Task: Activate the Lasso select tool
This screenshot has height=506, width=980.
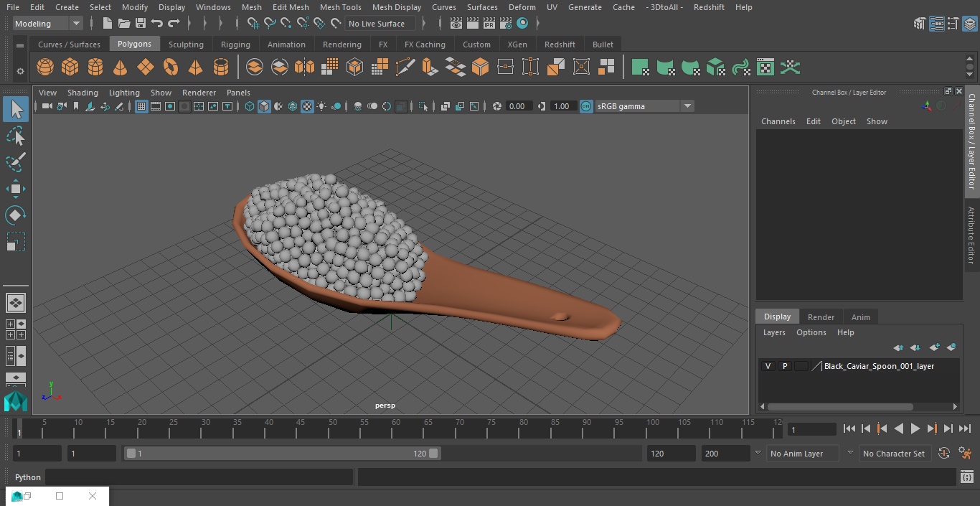Action: (x=16, y=136)
